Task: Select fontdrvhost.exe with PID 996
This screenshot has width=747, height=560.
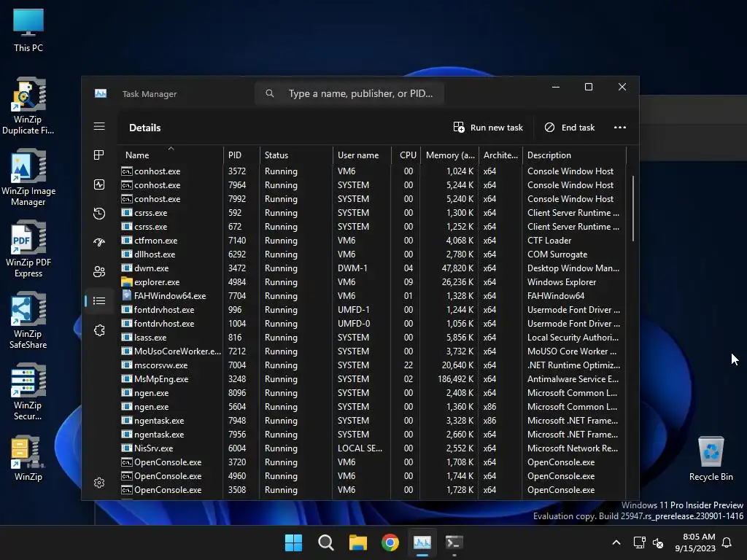Action: [371, 309]
